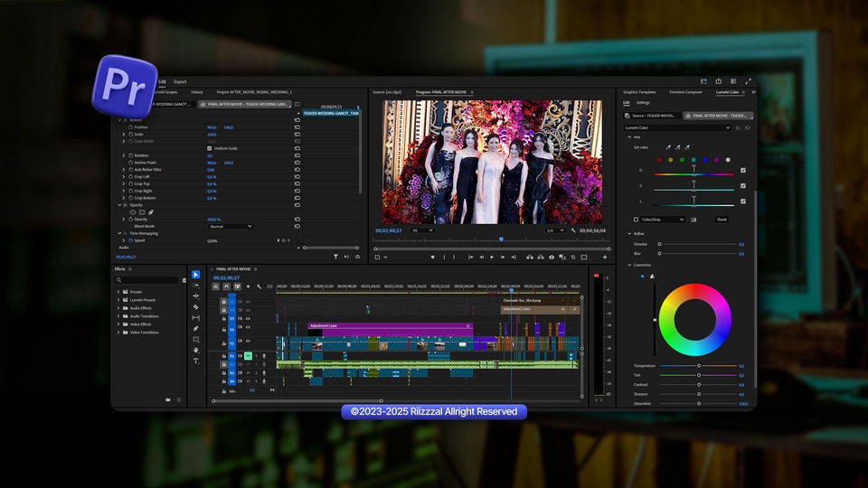Open Program monitor wrench settings
Screen dimensions: 868x488
[573, 230]
